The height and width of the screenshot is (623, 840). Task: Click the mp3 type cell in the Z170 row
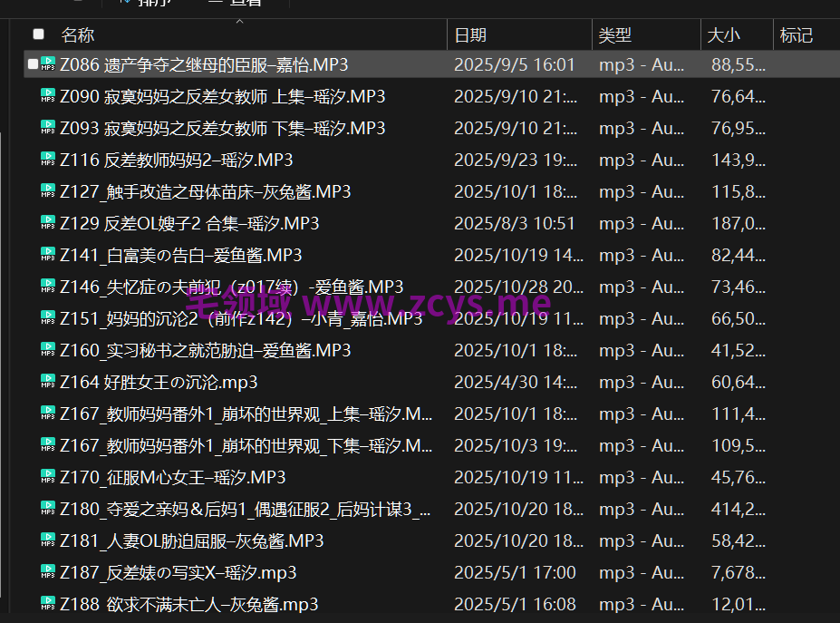[642, 477]
